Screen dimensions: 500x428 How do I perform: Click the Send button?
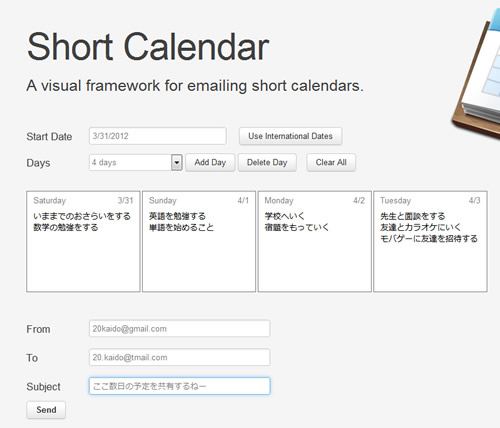pos(46,410)
